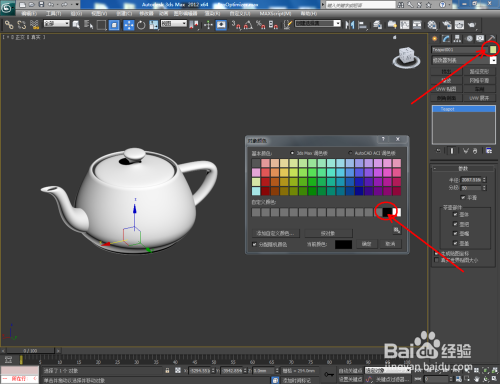Click the 按对象 by object button
Image resolution: width=500 pixels, height=384 pixels.
(328, 233)
